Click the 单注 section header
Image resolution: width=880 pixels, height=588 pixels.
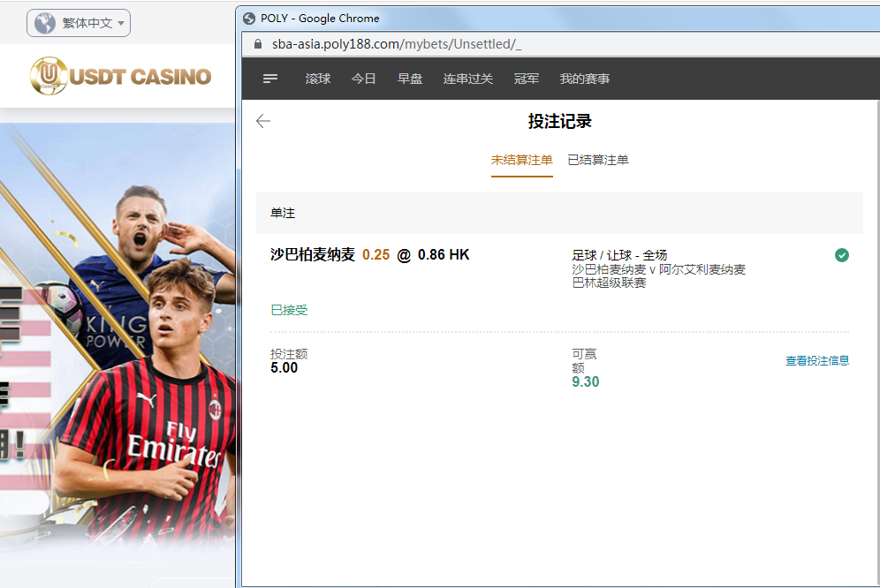tap(559, 213)
